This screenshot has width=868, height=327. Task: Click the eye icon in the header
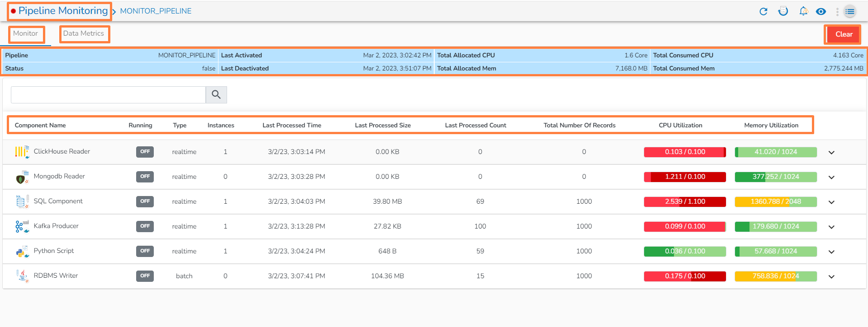(x=821, y=11)
